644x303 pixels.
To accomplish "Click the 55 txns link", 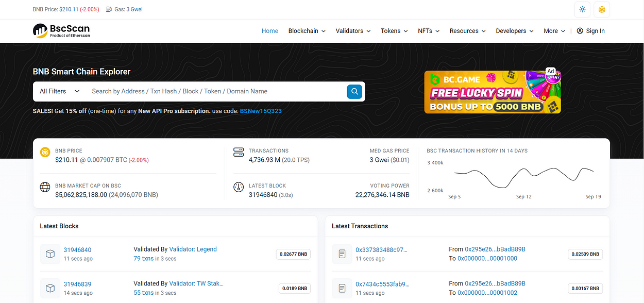I will 144,293.
